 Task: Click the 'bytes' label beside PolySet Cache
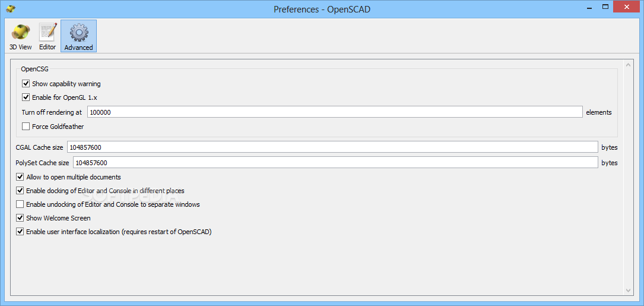click(610, 163)
